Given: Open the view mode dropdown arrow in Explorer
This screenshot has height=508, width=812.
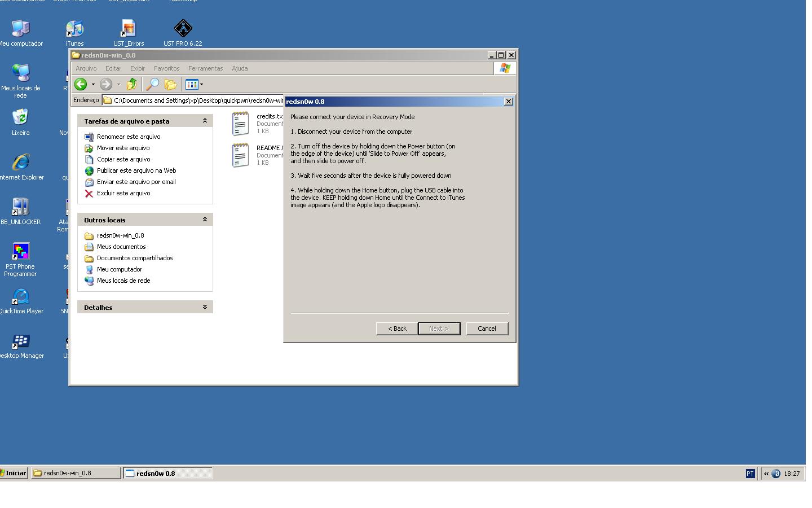Looking at the screenshot, I should click(201, 85).
